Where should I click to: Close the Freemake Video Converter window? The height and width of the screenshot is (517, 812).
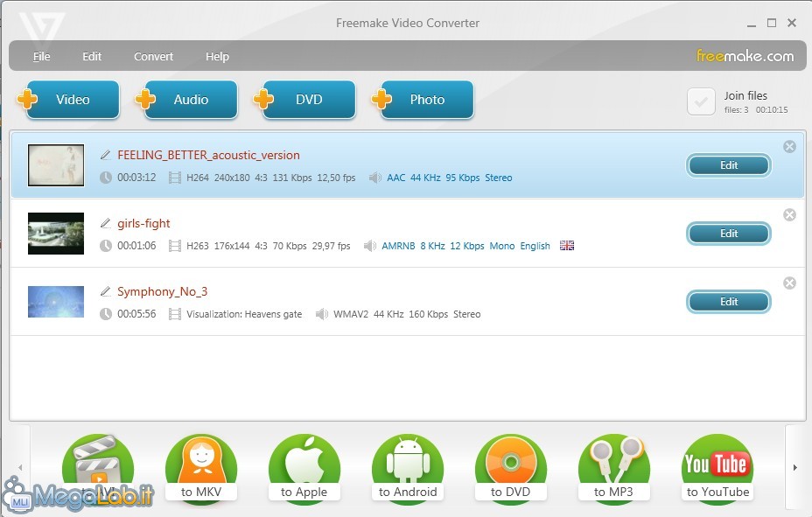click(x=792, y=23)
